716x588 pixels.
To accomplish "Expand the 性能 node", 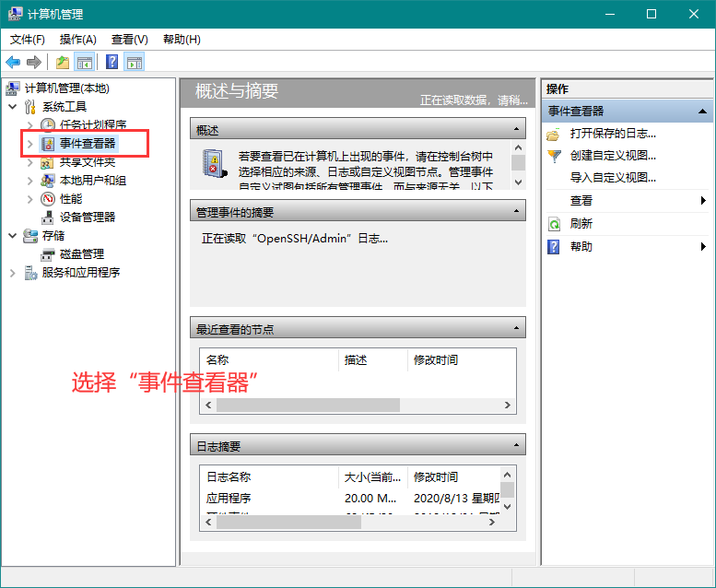I will 30,199.
